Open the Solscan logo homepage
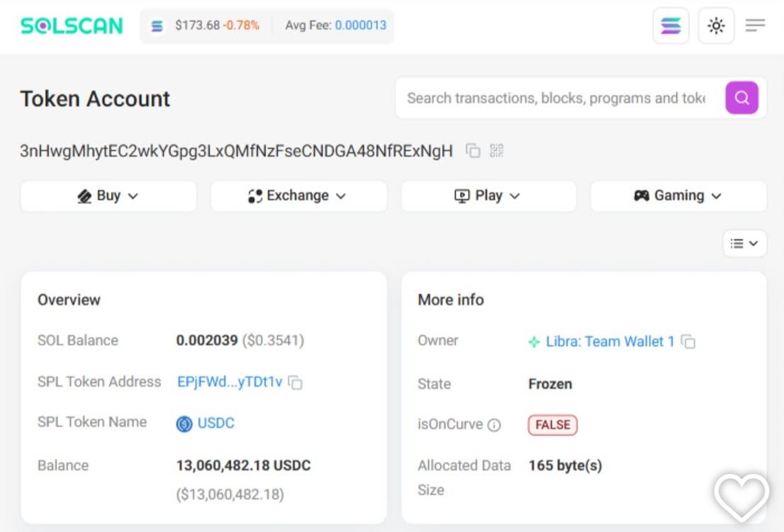This screenshot has width=784, height=532. (72, 26)
